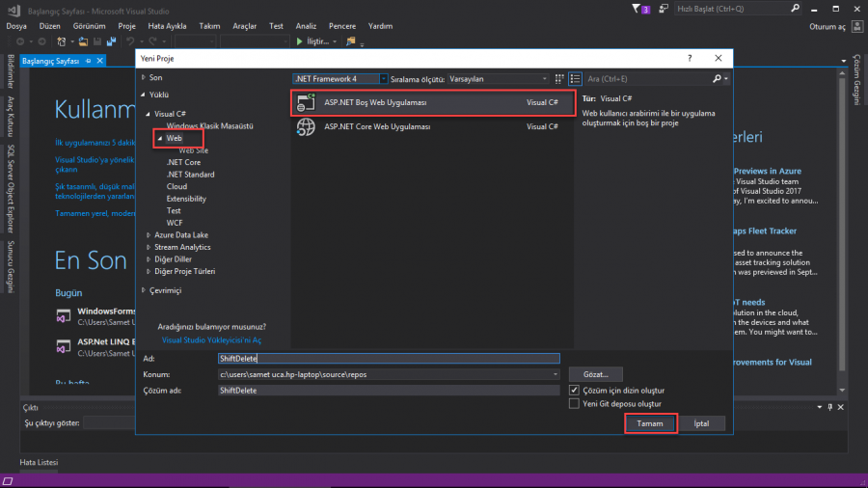Toggle Çözüm için dizin oluştur checkbox
The width and height of the screenshot is (868, 488).
574,390
